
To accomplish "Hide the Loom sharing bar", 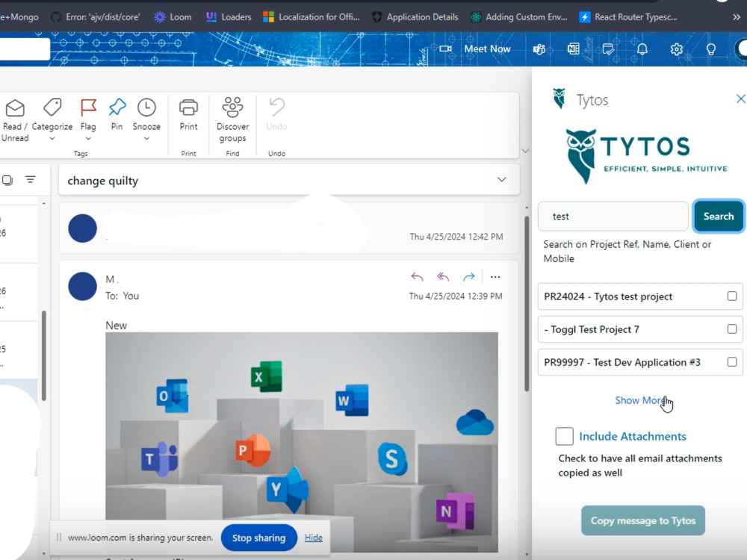I will click(x=314, y=538).
